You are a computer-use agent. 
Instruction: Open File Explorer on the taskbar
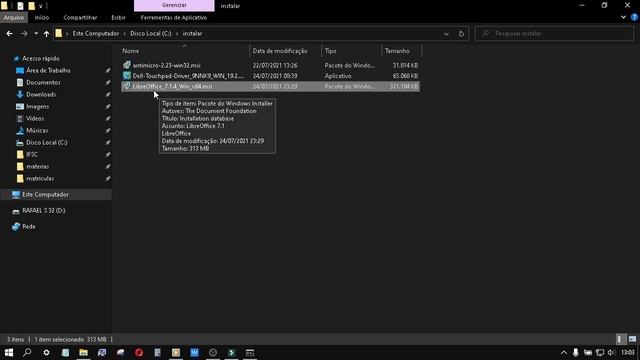pos(83,352)
